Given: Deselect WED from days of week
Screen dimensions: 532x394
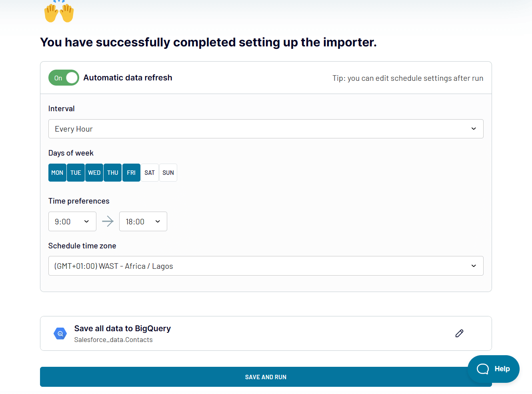Looking at the screenshot, I should coord(94,172).
